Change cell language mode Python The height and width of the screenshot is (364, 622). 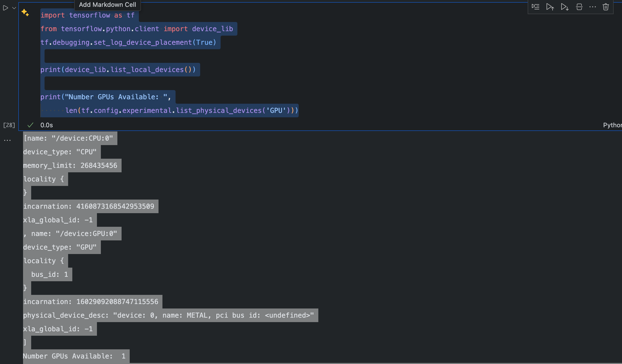tap(612, 125)
